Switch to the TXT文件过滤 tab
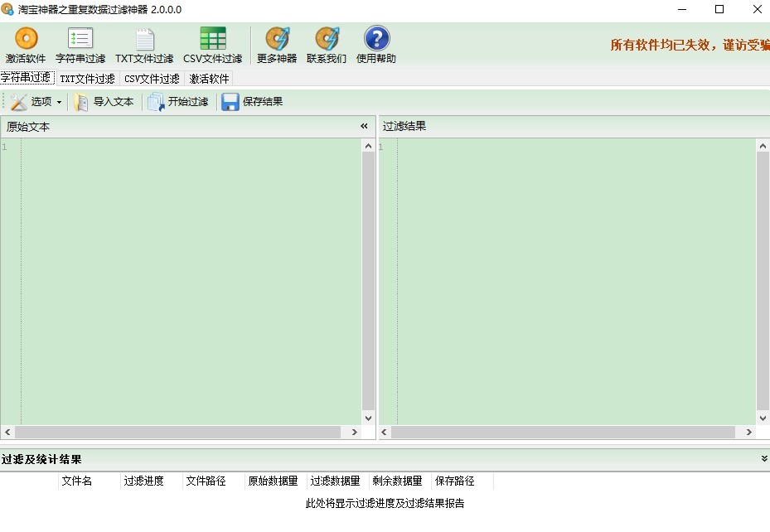This screenshot has width=770, height=532. 86,78
